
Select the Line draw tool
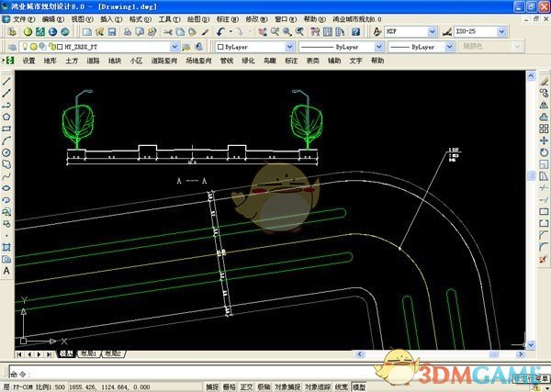(6, 81)
